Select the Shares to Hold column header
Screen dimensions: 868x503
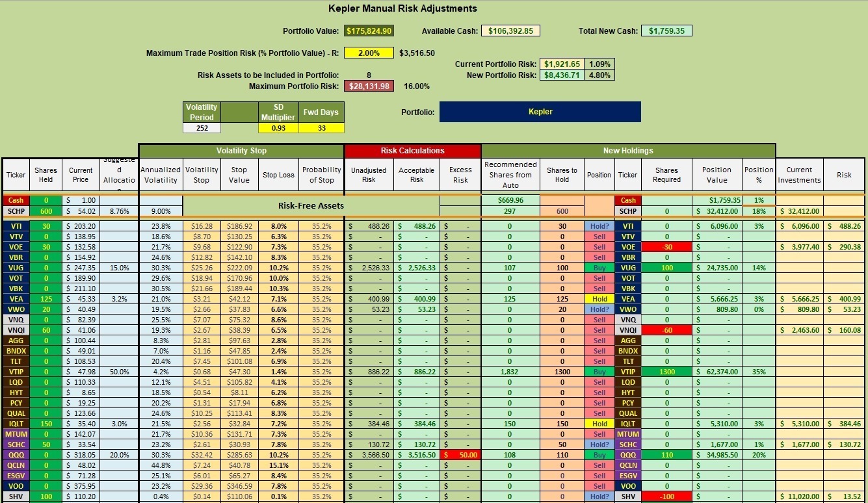coord(562,175)
